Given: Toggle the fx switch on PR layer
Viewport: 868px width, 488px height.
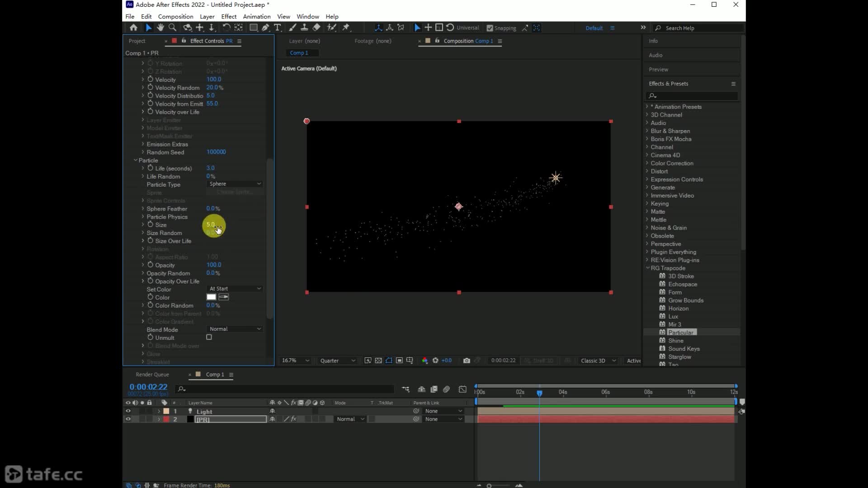Looking at the screenshot, I should tap(293, 419).
